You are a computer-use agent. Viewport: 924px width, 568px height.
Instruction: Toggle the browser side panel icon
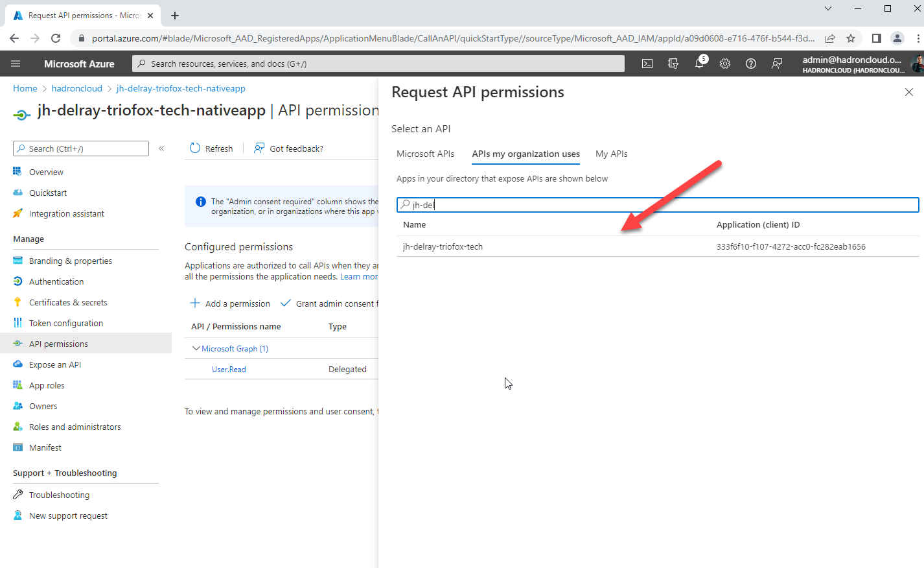coord(877,38)
